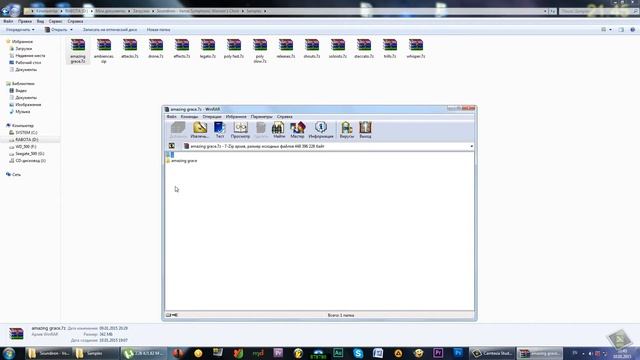
Task: Select the shouts.7z archive in Explorer
Action: 312,48
